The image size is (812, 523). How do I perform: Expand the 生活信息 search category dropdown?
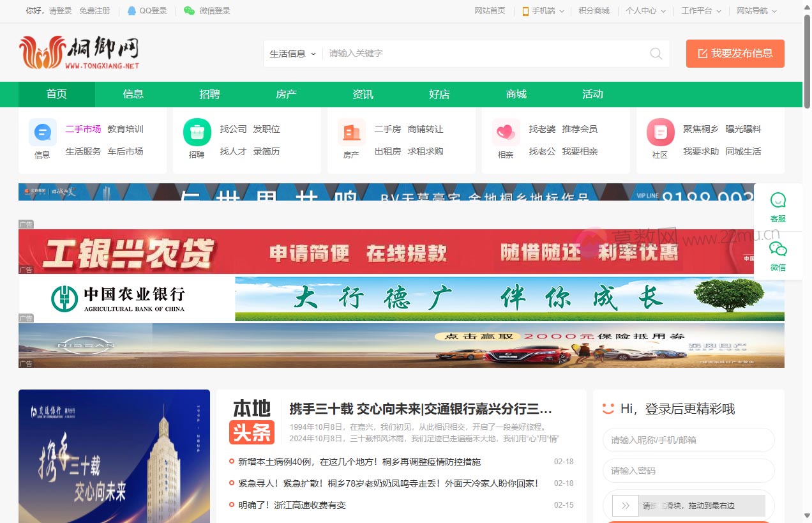tap(291, 54)
